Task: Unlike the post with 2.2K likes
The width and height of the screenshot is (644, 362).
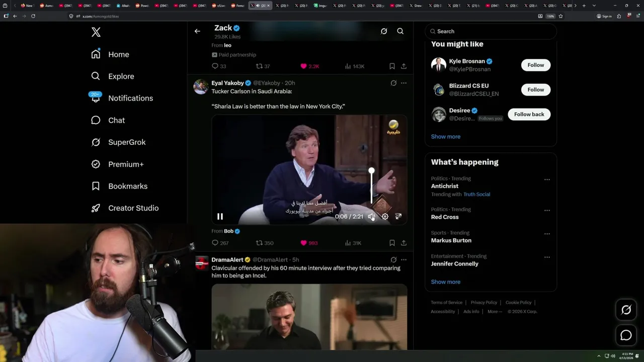Action: 310,66
